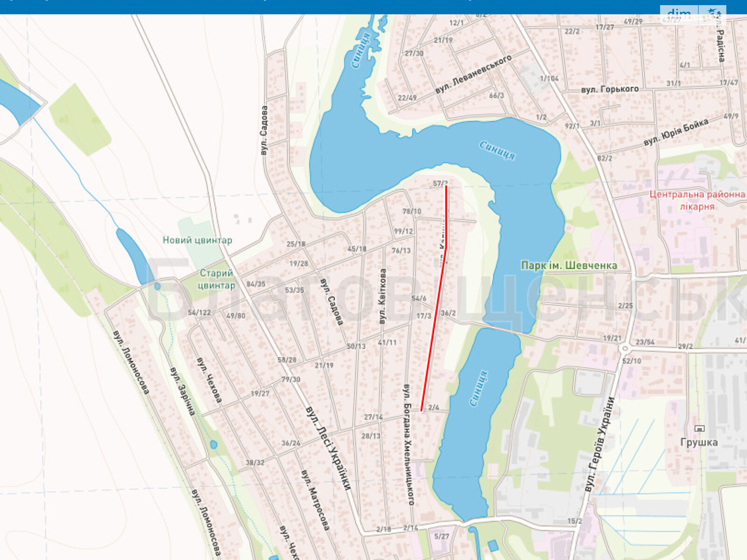Image resolution: width=747 pixels, height=560 pixels.
Task: Select house number 41/11
Action: tap(388, 343)
